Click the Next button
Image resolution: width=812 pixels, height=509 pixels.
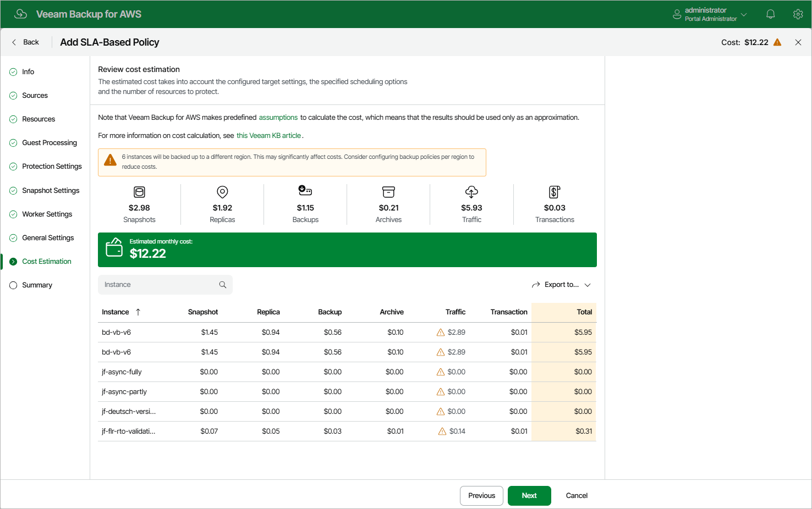point(529,496)
